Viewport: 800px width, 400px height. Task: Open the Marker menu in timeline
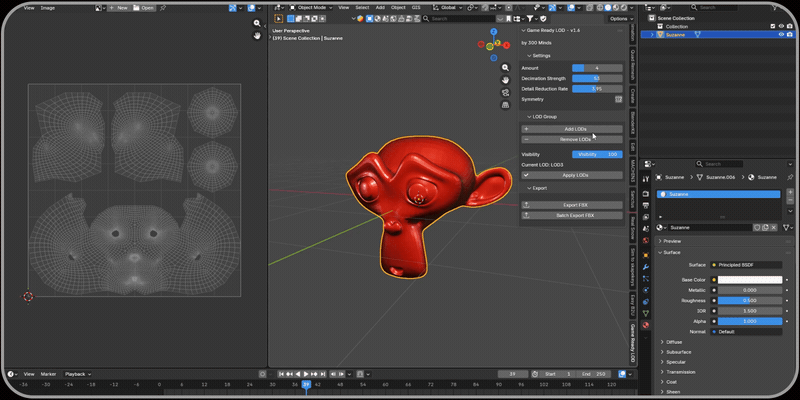click(48, 374)
